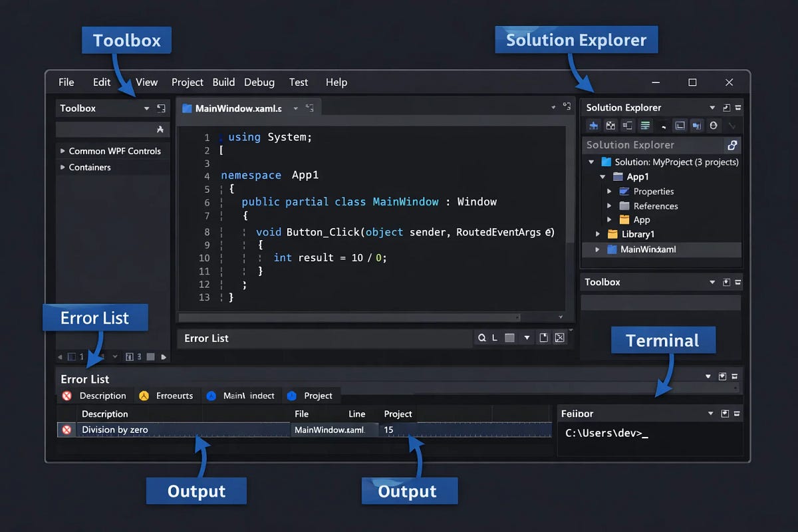Collapse the Solution: MyProject tree node
Image resolution: width=798 pixels, height=532 pixels.
click(x=591, y=162)
